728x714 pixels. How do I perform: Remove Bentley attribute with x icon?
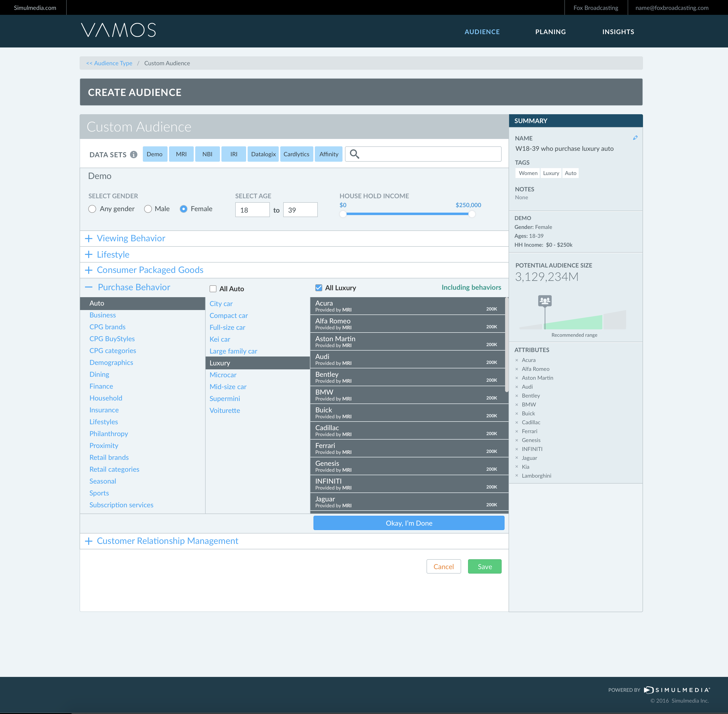tap(516, 396)
